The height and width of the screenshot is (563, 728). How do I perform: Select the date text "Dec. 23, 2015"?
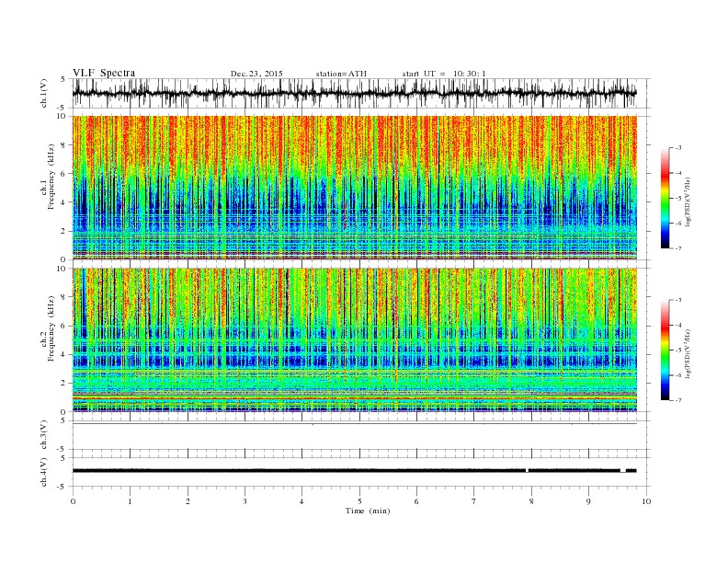click(256, 74)
